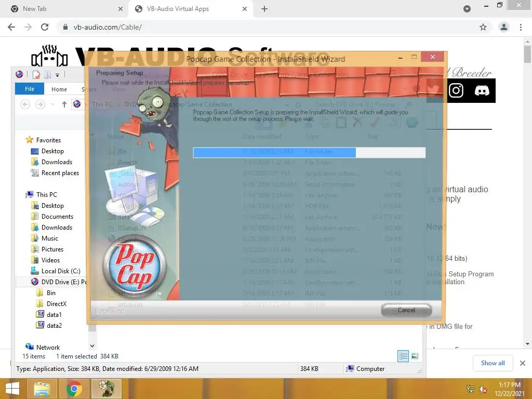Viewport: 532px width, 399px height.
Task: Select Network in navigation pane
Action: [x=48, y=347]
